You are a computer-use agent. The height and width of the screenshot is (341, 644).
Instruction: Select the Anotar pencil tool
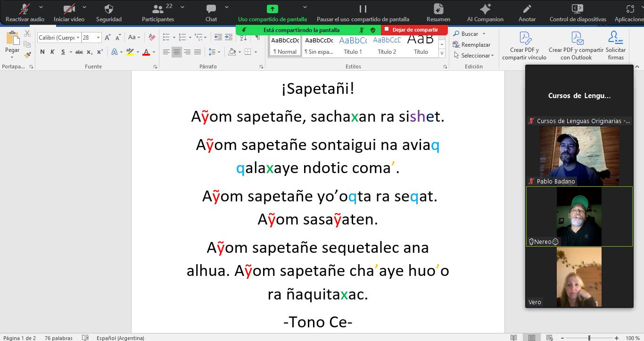527,13
